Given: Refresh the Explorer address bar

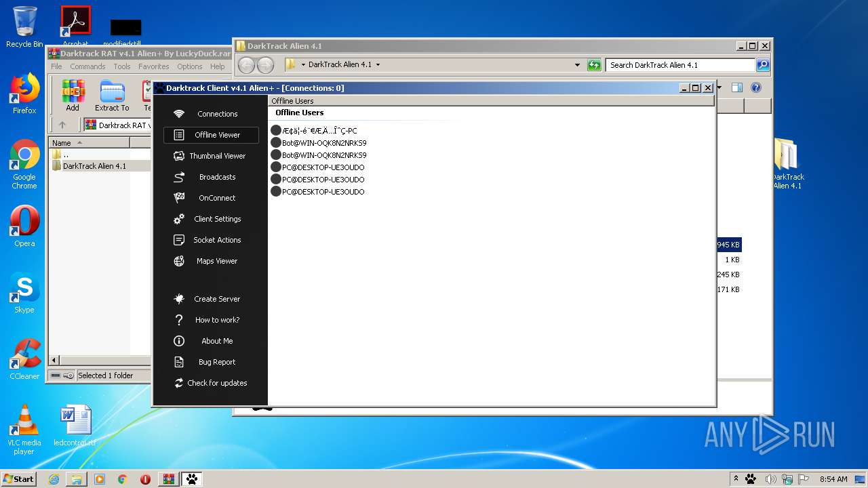Looking at the screenshot, I should tap(594, 65).
